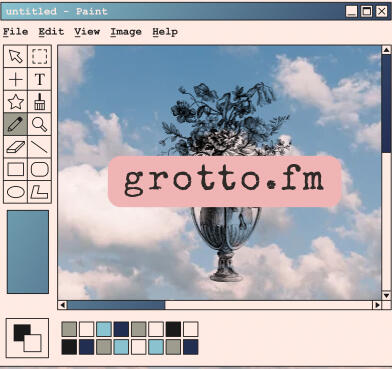Click the grotto.fm label on canvas
The width and height of the screenshot is (392, 369).
(225, 181)
